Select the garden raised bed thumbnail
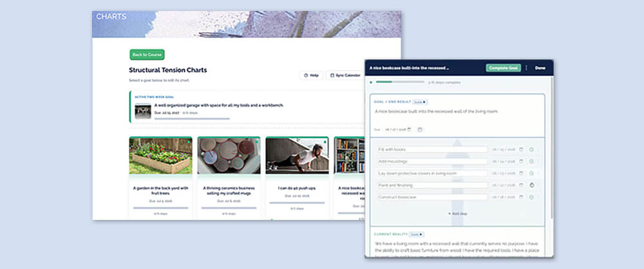The image size is (644, 269). click(x=160, y=155)
